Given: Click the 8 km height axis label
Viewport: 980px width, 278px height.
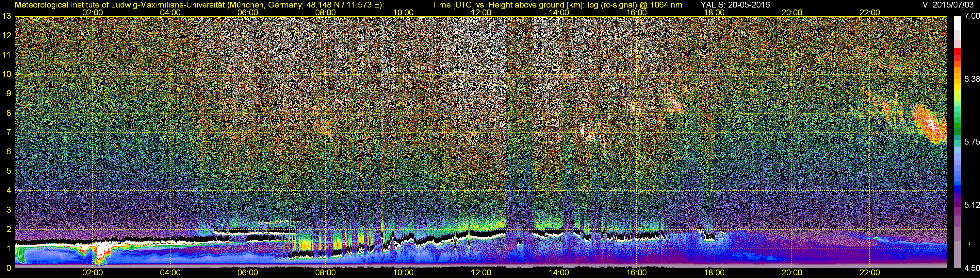Looking at the screenshot, I should pos(9,113).
